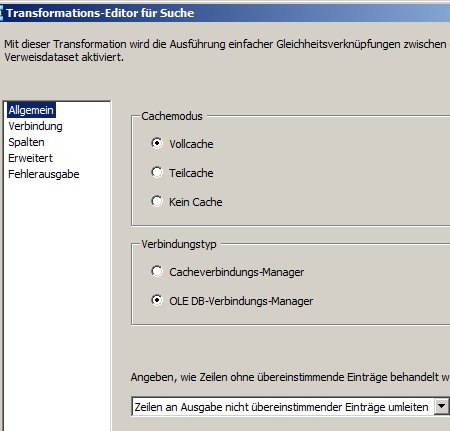This screenshot has height=431, width=450.
Task: Select the OLE DB-Verbindungs-Manager radio button
Action: pyautogui.click(x=157, y=300)
